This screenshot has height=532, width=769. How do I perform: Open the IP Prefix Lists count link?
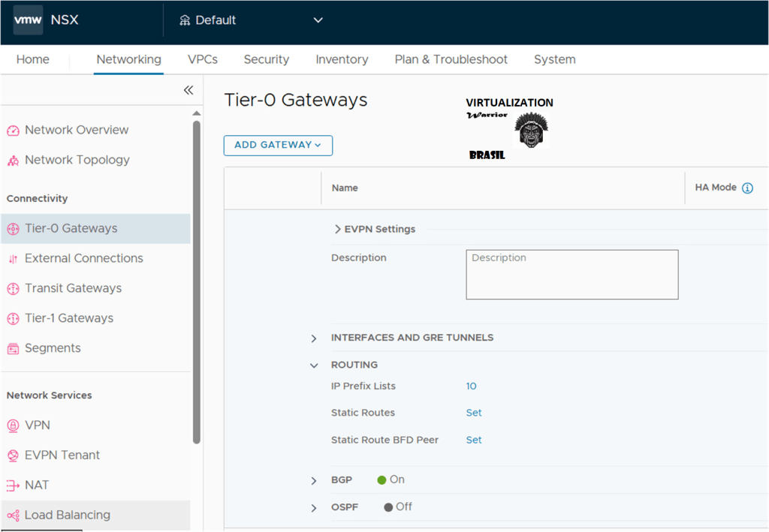tap(471, 386)
